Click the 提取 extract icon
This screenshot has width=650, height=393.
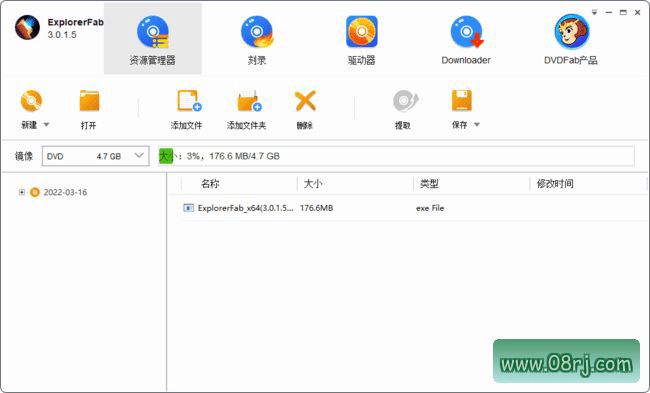(x=405, y=101)
